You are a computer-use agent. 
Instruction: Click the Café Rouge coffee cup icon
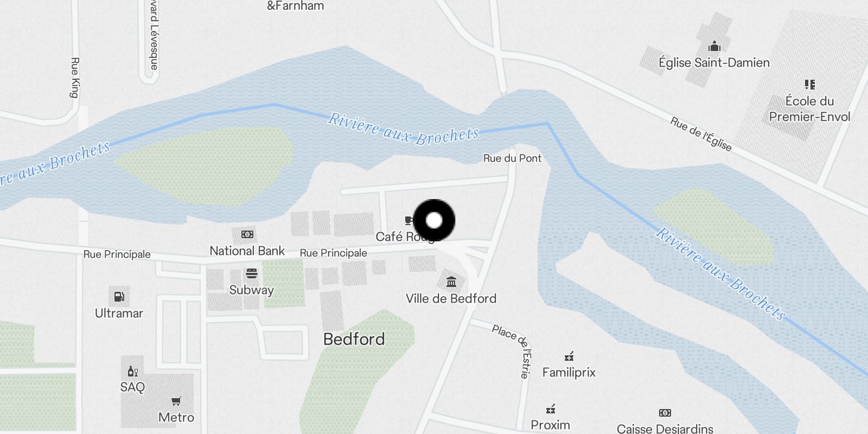coord(409,220)
